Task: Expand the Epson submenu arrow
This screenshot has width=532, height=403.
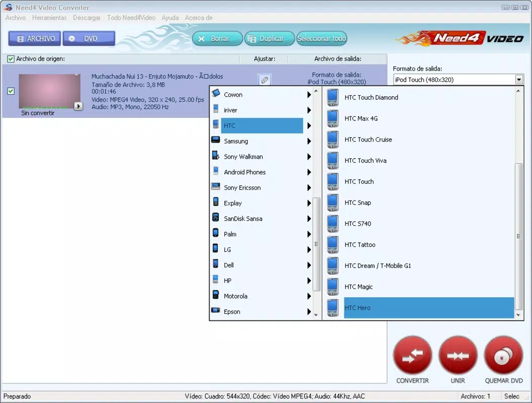Action: (309, 311)
